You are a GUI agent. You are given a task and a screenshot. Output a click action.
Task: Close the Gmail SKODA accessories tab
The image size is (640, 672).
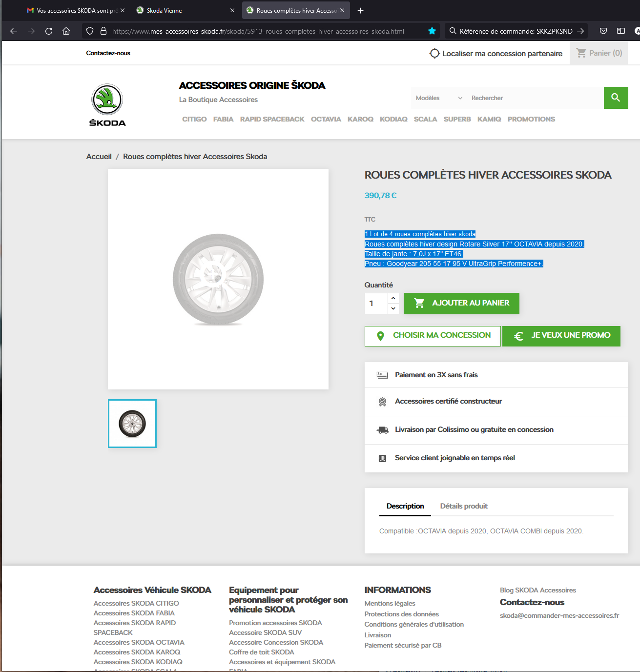123,10
